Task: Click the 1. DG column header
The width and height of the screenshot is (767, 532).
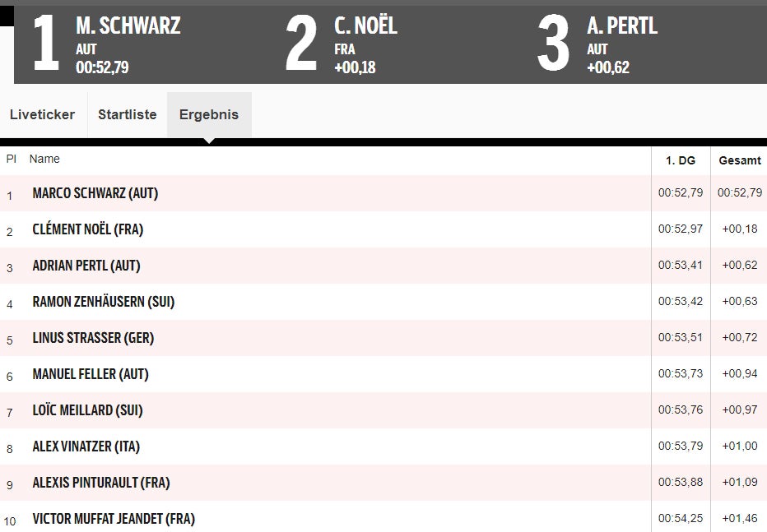Action: coord(680,160)
